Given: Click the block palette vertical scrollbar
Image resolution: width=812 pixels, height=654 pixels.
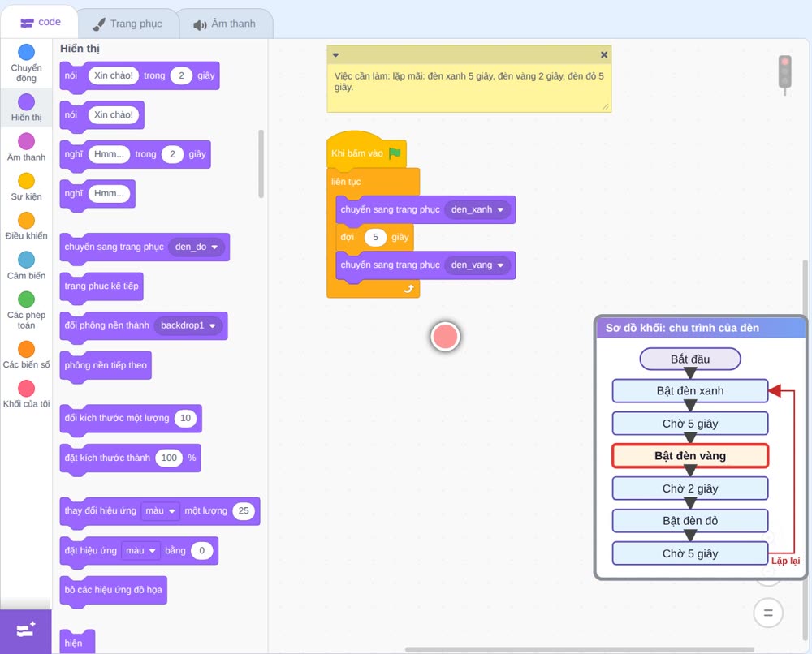Looking at the screenshot, I should [x=261, y=164].
